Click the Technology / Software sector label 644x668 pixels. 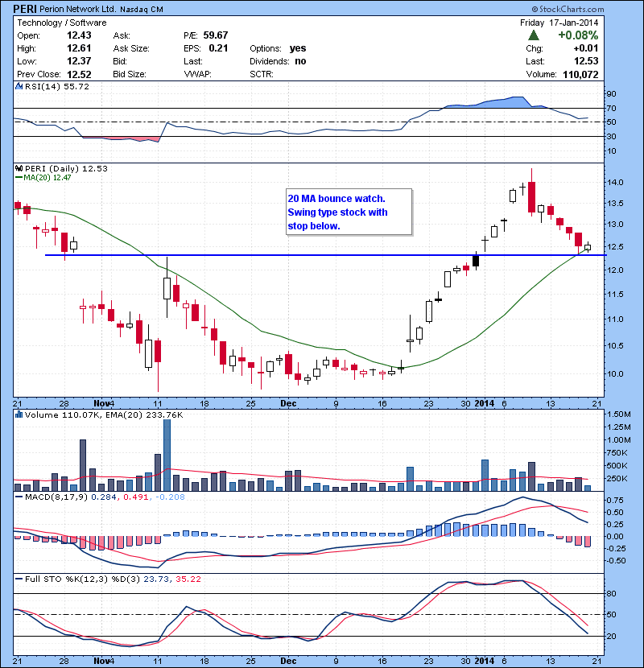pyautogui.click(x=62, y=23)
